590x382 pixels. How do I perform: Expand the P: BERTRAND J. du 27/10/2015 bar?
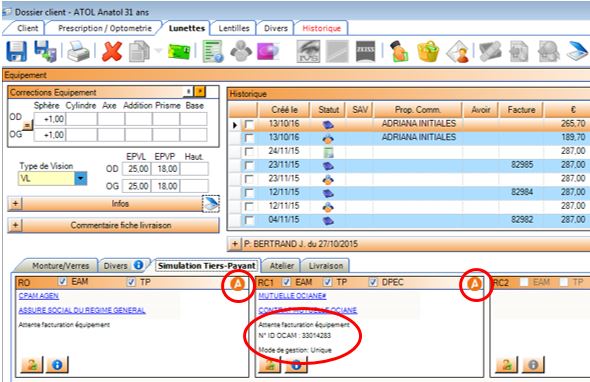(234, 244)
